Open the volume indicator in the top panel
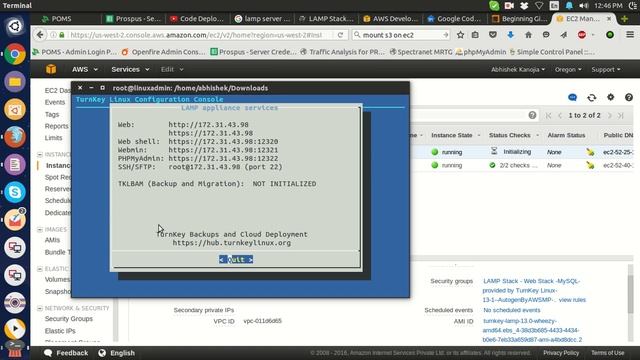 click(x=584, y=5)
